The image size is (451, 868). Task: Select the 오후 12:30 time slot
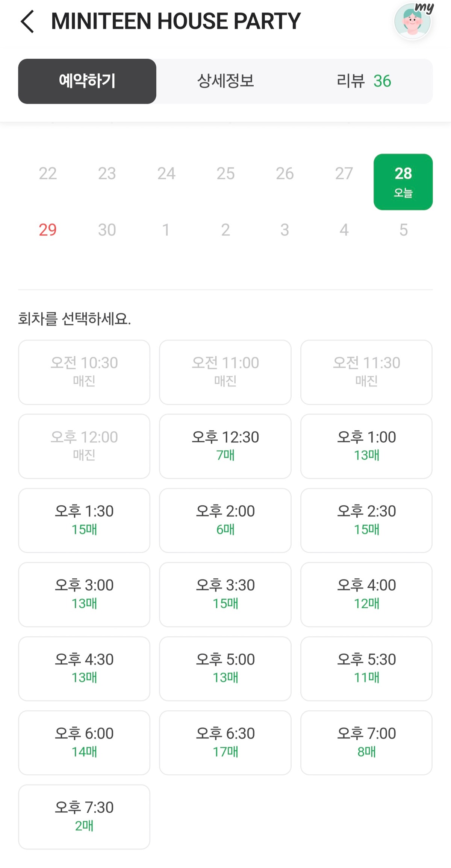coord(225,446)
